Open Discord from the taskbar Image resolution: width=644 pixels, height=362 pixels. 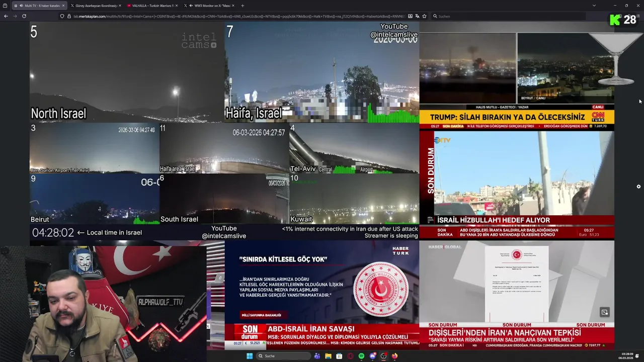click(x=372, y=356)
